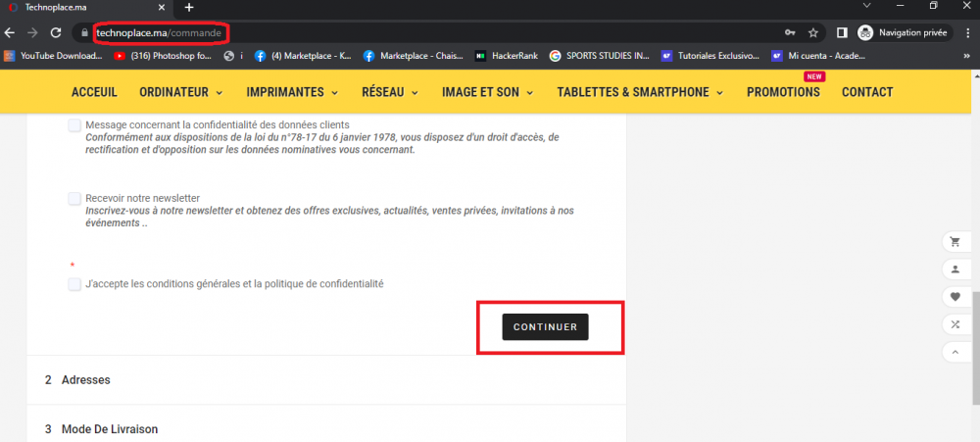Open the globe 'i' bookmark
The width and height of the screenshot is (980, 442).
(233, 56)
